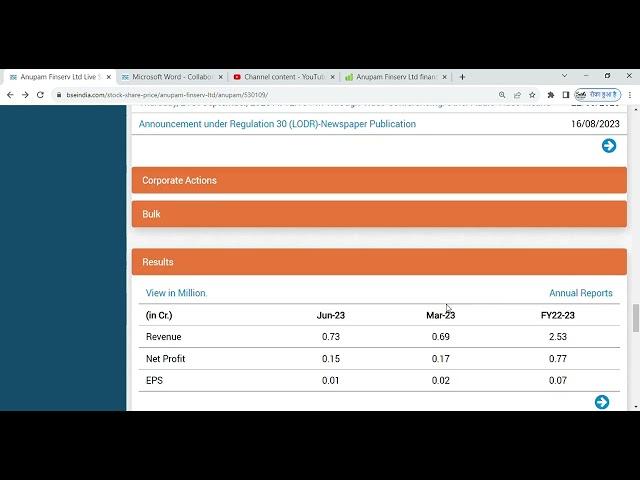Screen dimensions: 640x480
Task: Expand the Bulk section
Action: tap(379, 214)
